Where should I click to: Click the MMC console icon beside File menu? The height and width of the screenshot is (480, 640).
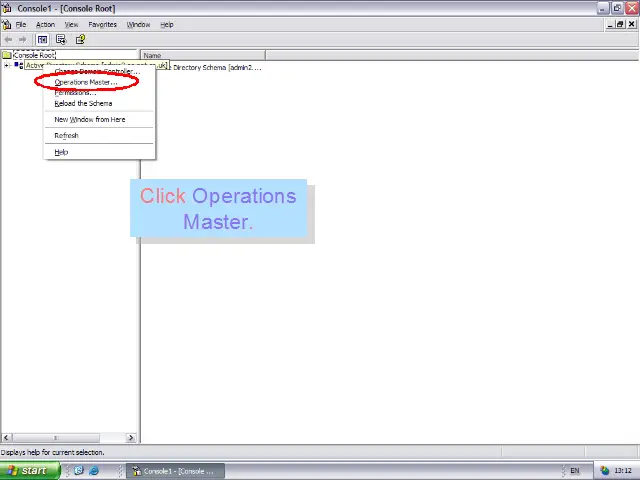[x=6, y=24]
